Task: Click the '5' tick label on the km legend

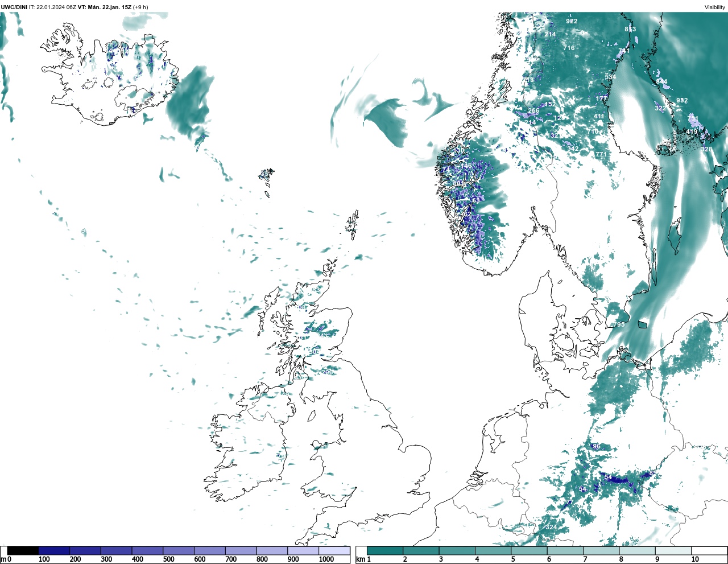Action: coord(513,559)
